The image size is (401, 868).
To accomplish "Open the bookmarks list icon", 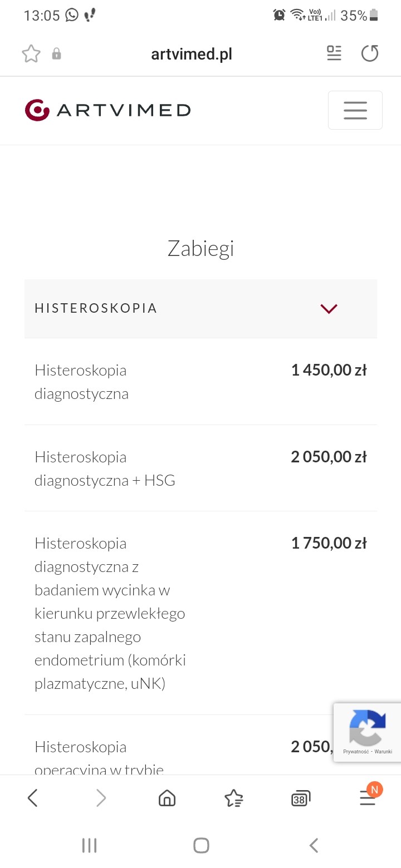I will pos(233,798).
